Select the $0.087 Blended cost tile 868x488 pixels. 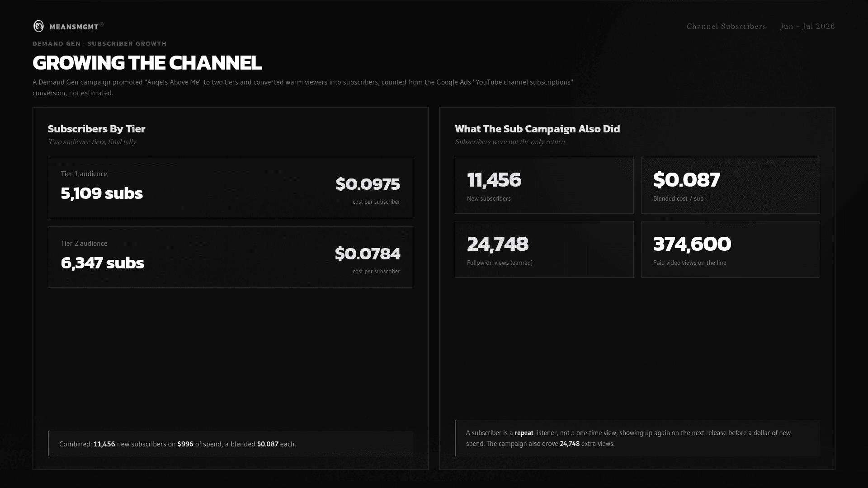(x=731, y=185)
